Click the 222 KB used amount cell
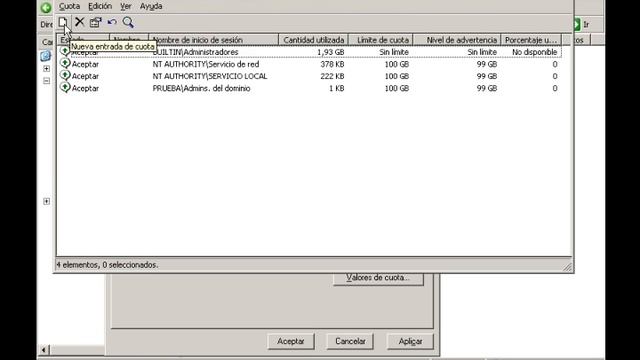Viewport: 640px width, 360px height. pyautogui.click(x=332, y=76)
